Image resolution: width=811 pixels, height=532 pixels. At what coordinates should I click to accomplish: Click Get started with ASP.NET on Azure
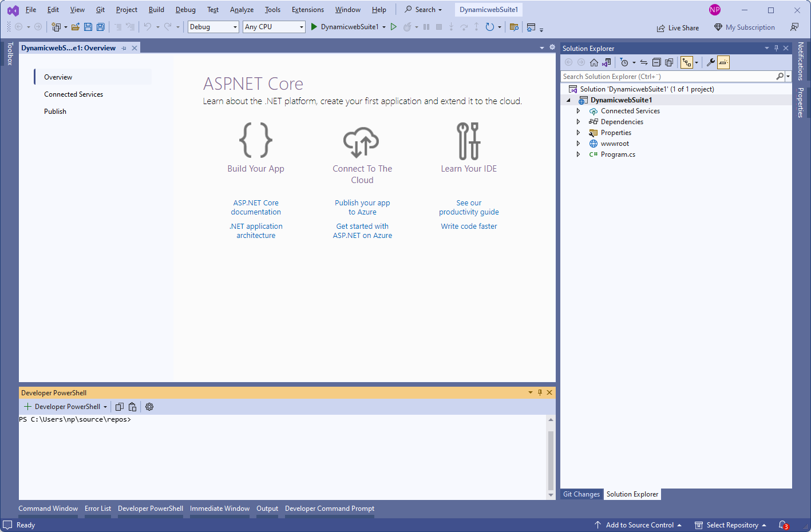[x=362, y=231]
